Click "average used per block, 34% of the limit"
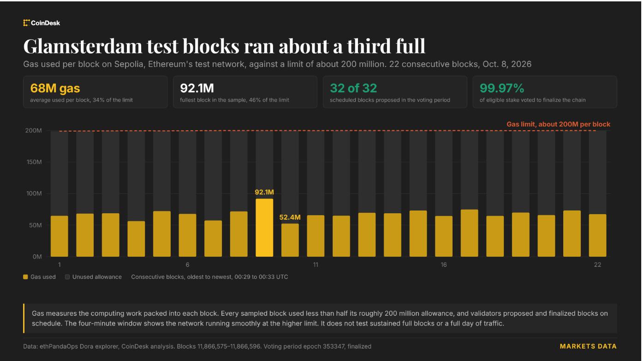 (81, 100)
